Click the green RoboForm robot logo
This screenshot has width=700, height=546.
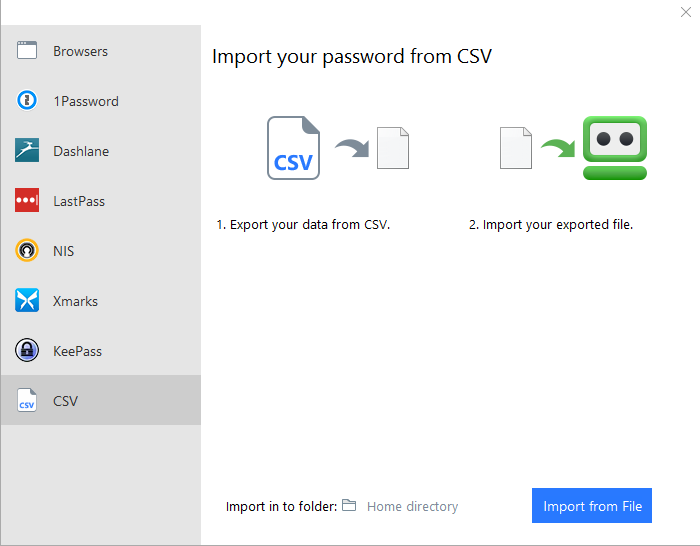[x=615, y=148]
